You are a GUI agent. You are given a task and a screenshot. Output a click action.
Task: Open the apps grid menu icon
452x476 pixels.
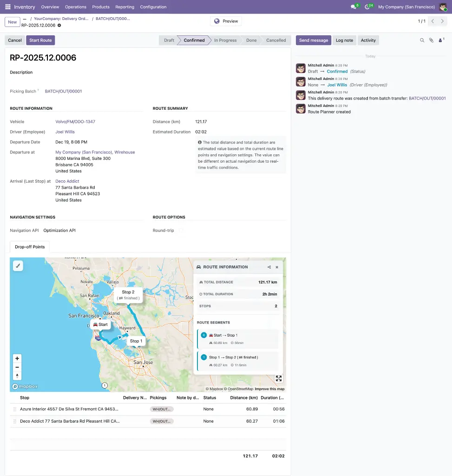pos(8,7)
